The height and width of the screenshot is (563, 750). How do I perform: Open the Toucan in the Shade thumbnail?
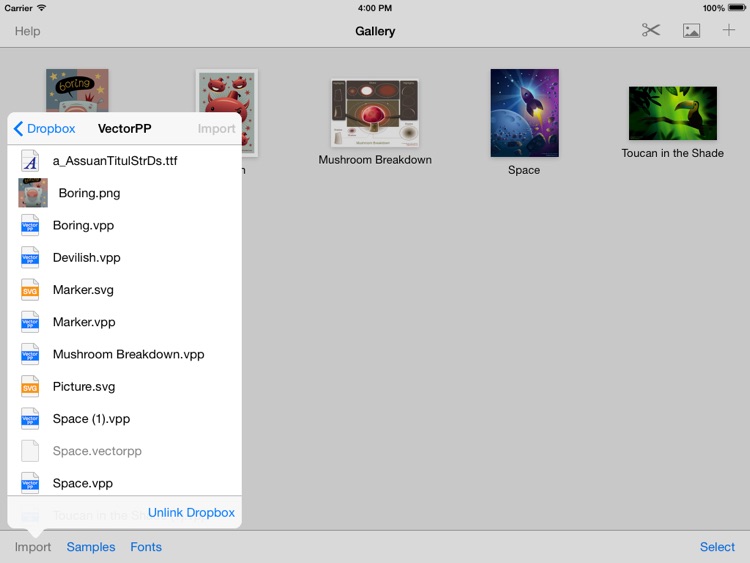[673, 113]
